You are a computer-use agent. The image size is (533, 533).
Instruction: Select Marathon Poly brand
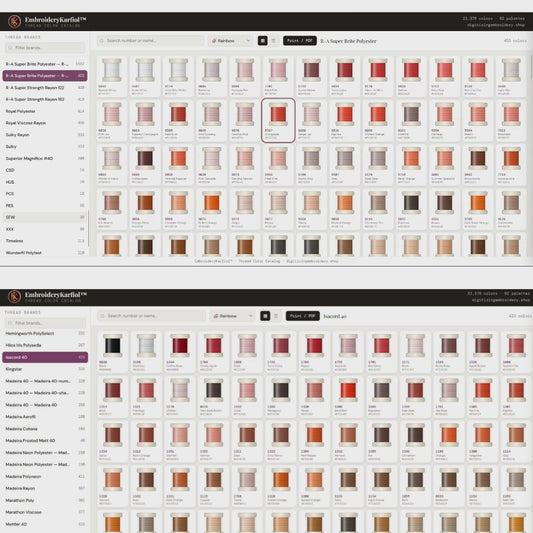(45, 500)
